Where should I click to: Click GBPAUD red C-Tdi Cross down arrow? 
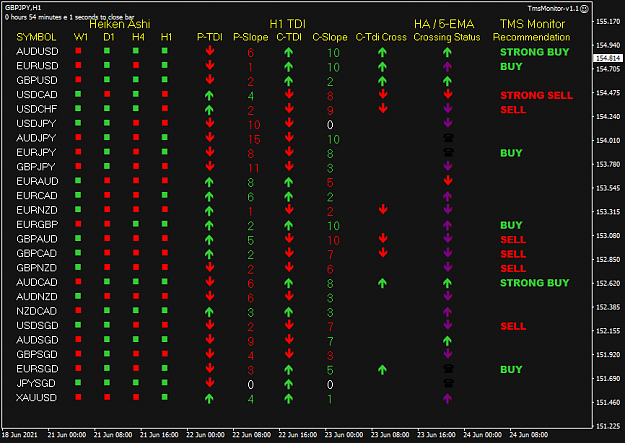click(x=383, y=238)
